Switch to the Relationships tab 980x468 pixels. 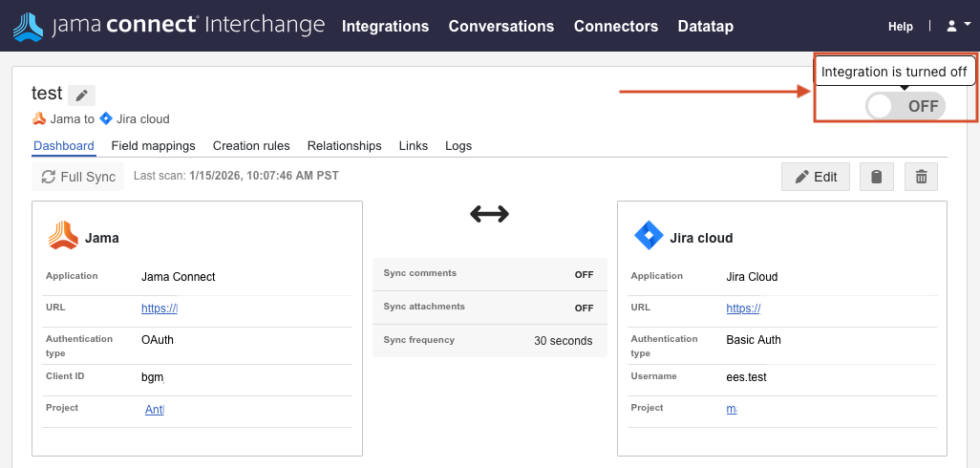coord(345,145)
